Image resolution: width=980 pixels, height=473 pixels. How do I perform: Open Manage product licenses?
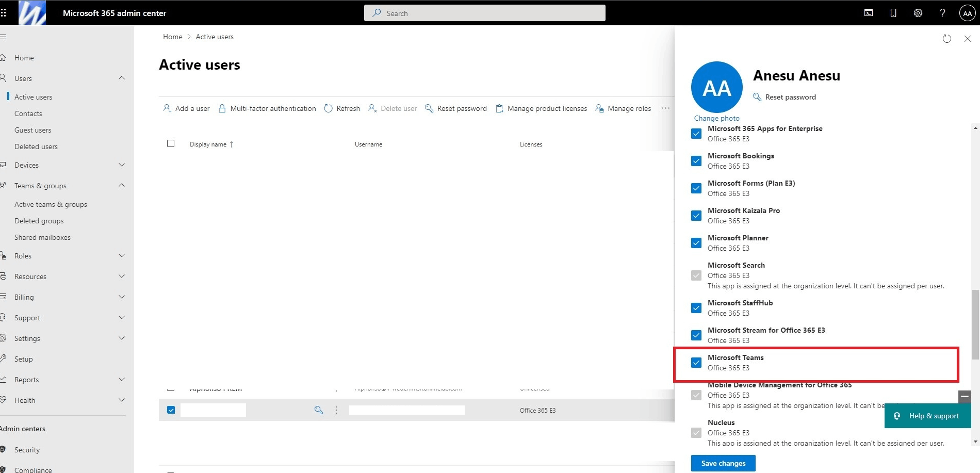[x=541, y=108]
